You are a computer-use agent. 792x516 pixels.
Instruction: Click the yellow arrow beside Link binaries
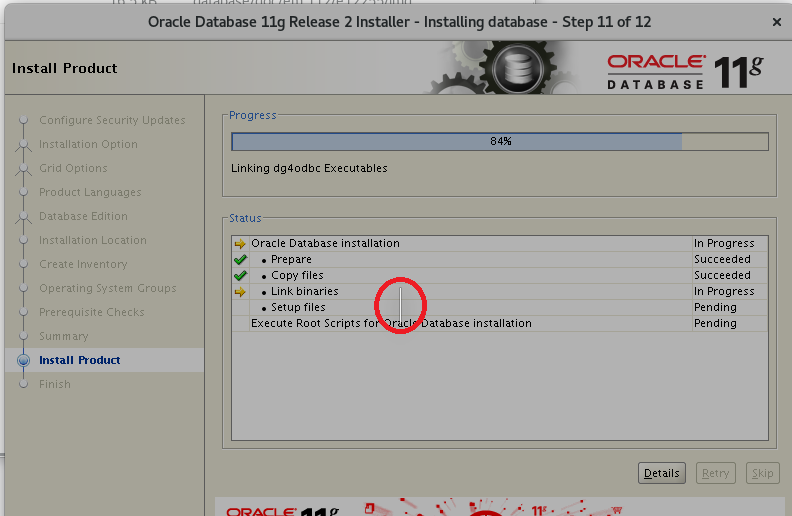pos(240,292)
